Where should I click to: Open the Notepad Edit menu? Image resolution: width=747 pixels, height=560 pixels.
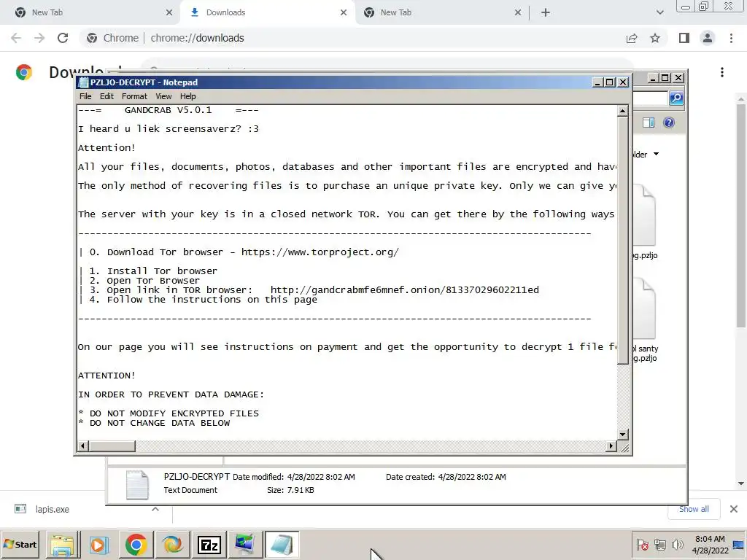(107, 96)
